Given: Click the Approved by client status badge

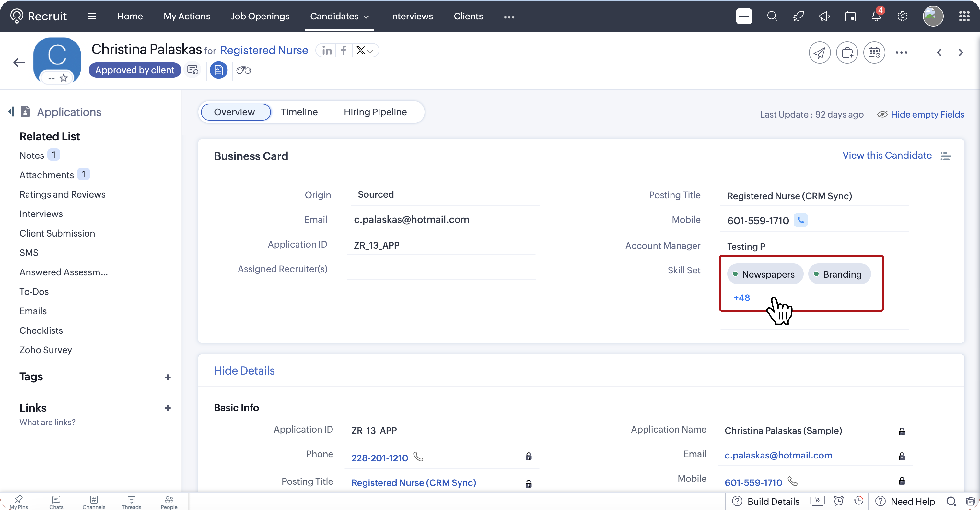Looking at the screenshot, I should coord(135,70).
